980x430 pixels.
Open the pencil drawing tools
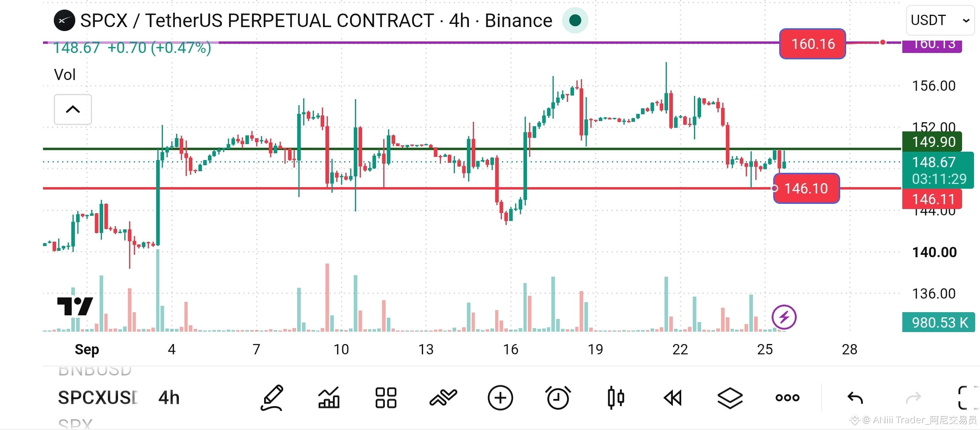[272, 397]
